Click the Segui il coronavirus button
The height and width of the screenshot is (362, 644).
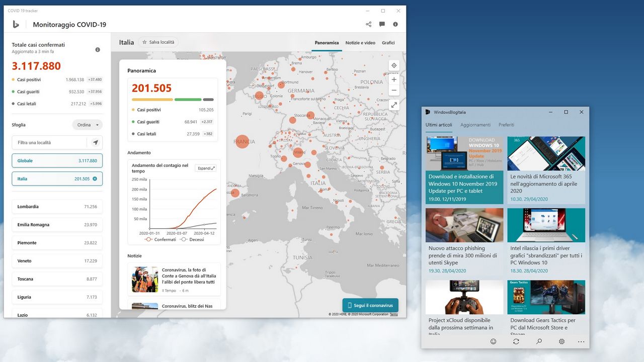point(370,305)
